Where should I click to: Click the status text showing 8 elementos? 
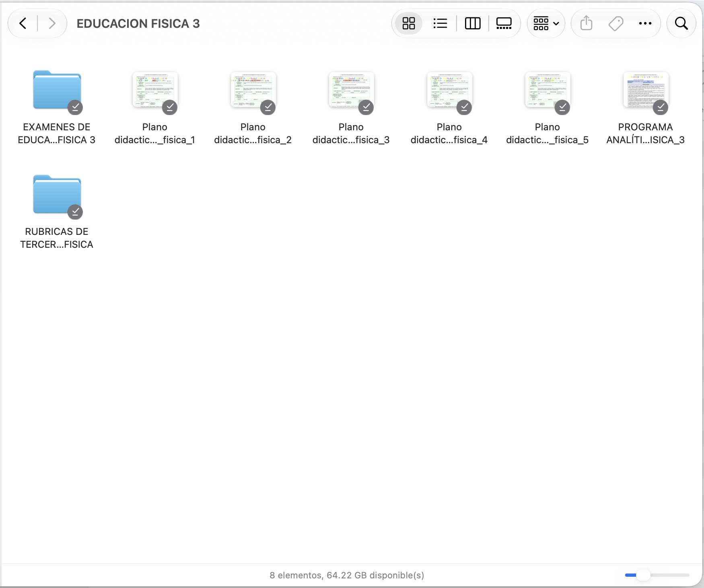tap(347, 575)
